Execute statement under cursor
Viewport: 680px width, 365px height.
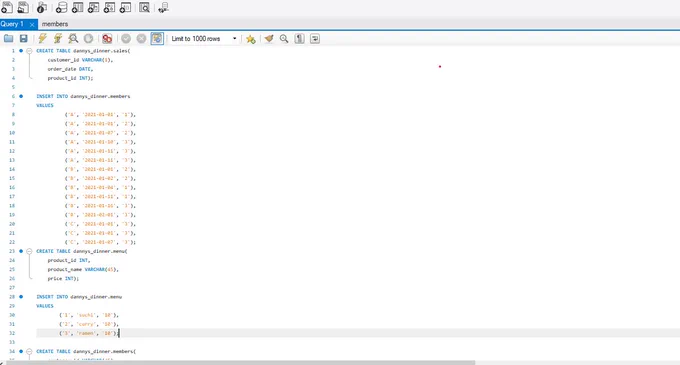[58, 39]
